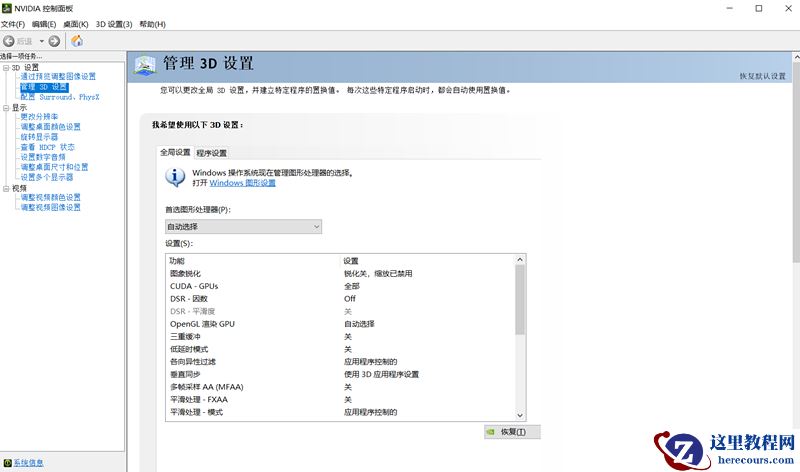This screenshot has width=800, height=472.
Task: Click settings list scroll up arrow
Action: [520, 259]
